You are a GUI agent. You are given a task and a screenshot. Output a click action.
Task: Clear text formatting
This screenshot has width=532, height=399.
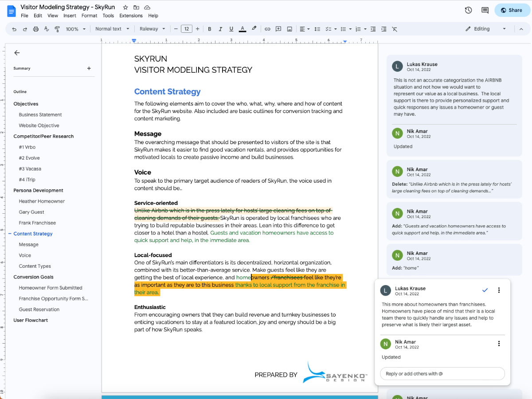click(395, 29)
